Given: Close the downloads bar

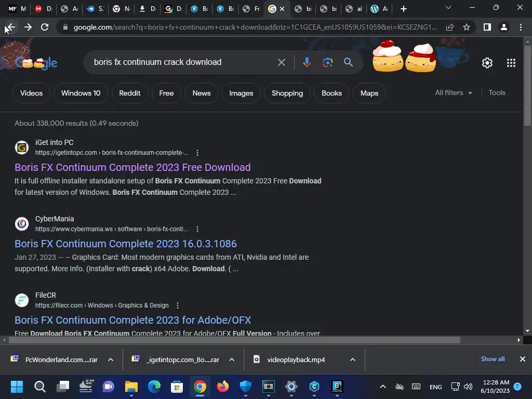Looking at the screenshot, I should click(523, 359).
